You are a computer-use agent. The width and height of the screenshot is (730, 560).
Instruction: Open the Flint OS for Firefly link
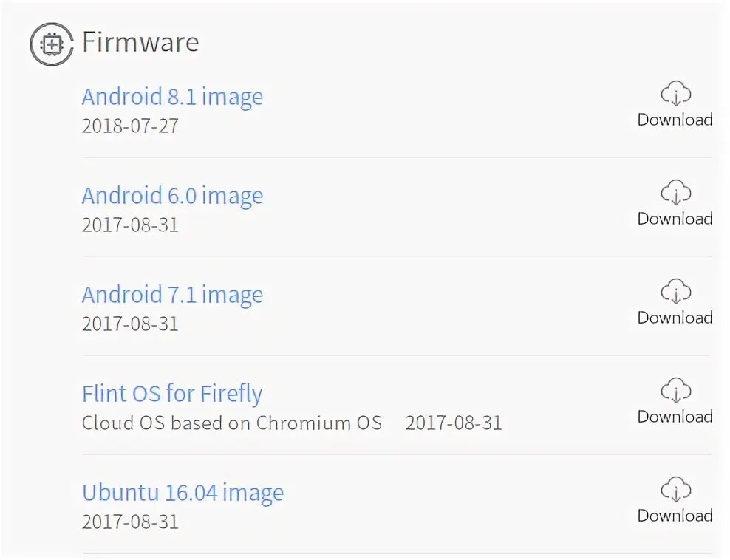point(172,394)
